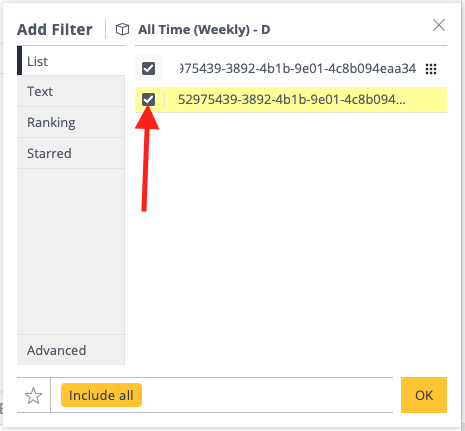Select the highlighted 52975439-3892 list row
The width and height of the screenshot is (465, 431).
[x=291, y=100]
